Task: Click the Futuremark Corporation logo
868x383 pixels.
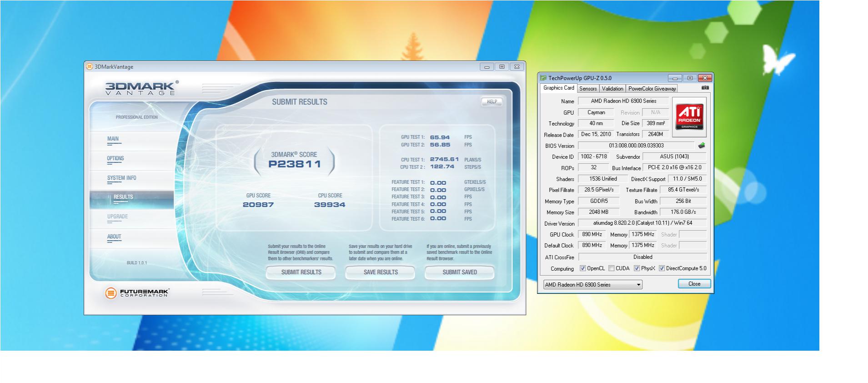Action: 137,293
